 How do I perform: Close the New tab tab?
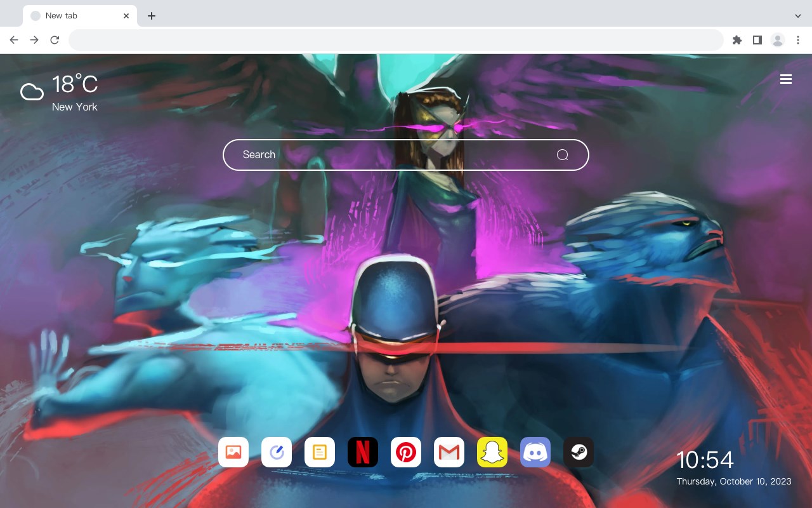pos(127,16)
